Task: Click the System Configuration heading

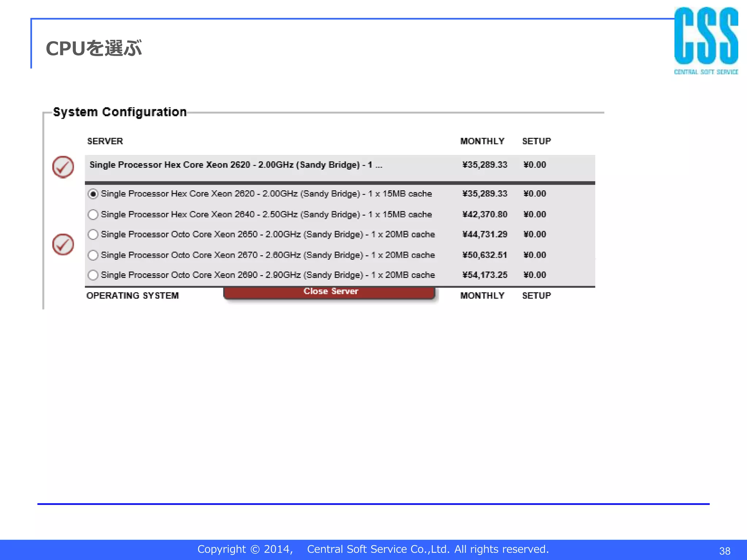Action: (x=120, y=112)
